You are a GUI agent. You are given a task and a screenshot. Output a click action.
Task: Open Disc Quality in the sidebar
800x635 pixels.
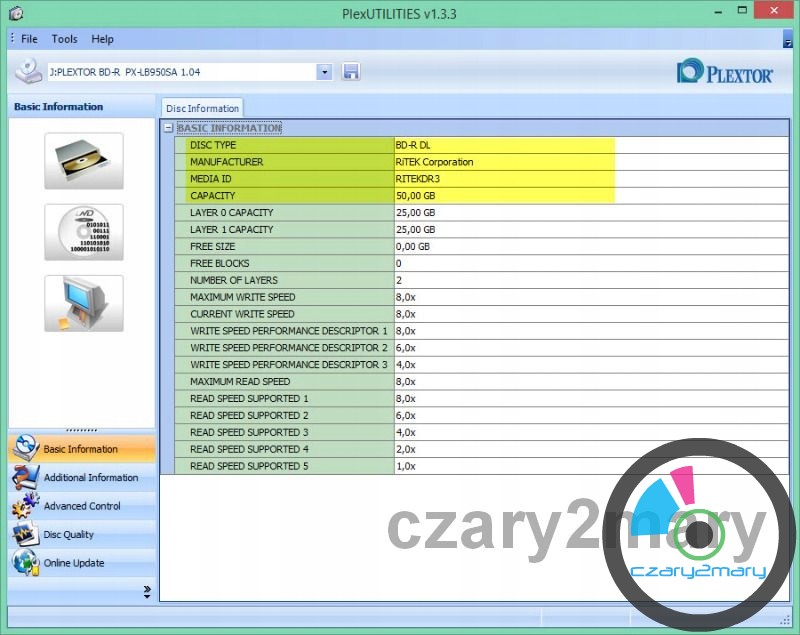tap(68, 535)
